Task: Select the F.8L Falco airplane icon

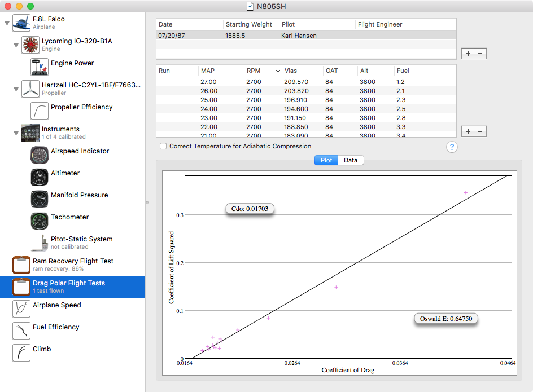Action: click(21, 23)
